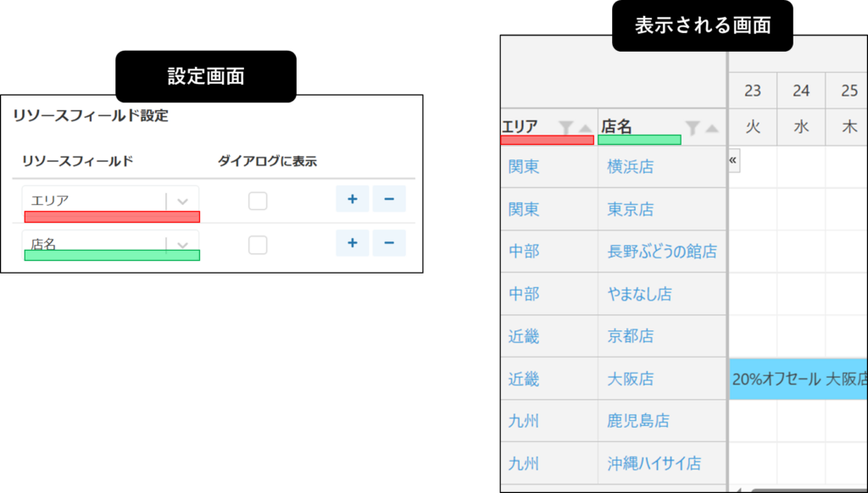This screenshot has height=493, width=868.
Task: Click the filter icon in エリア column header
Action: [x=565, y=128]
